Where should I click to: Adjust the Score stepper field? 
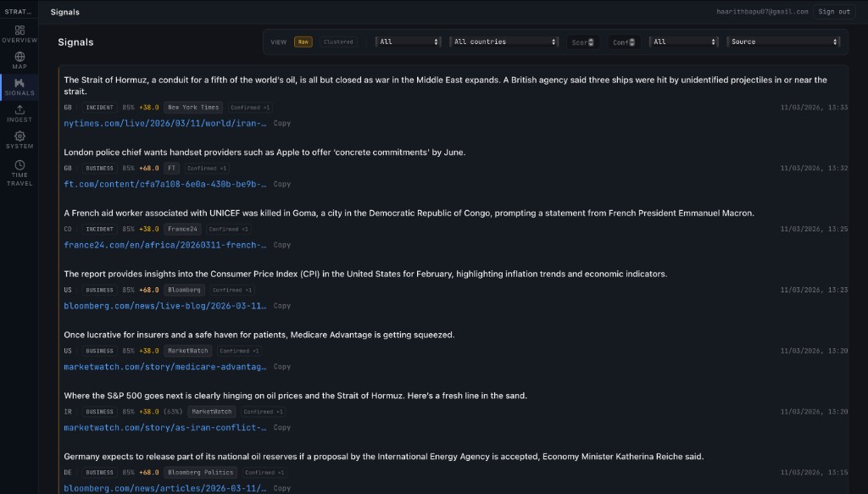583,42
